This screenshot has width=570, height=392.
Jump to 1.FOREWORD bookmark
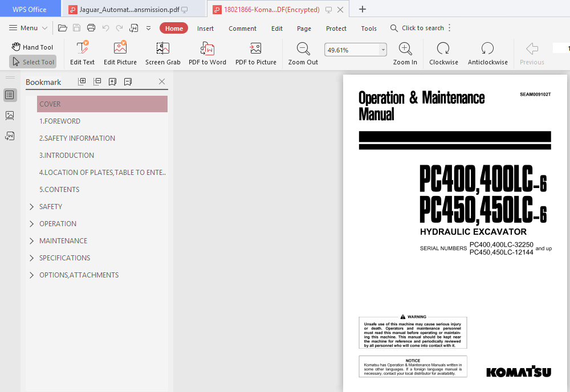60,121
